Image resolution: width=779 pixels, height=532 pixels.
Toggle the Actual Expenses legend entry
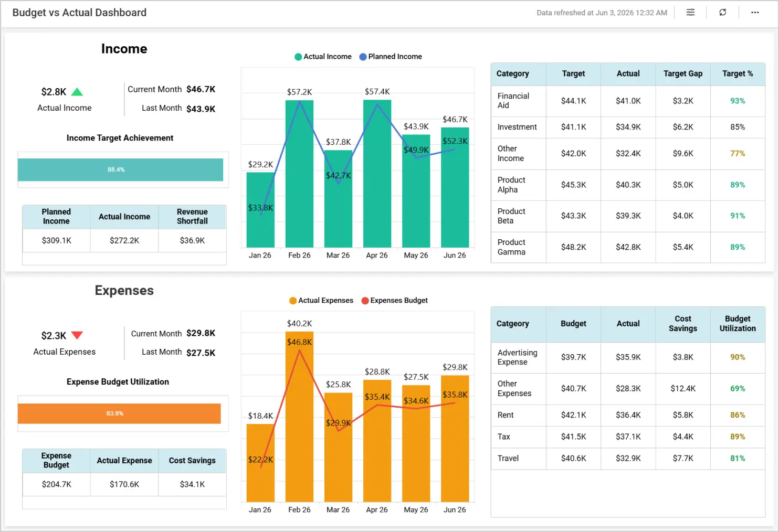[x=321, y=301]
